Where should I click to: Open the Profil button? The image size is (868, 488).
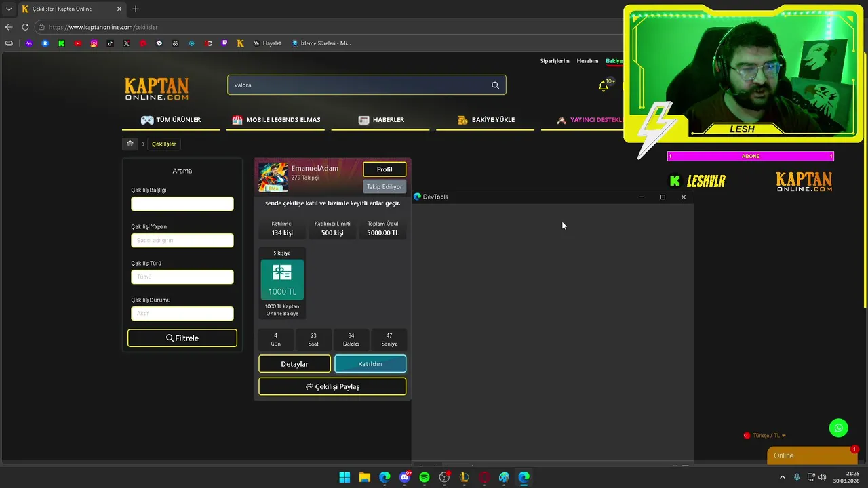click(384, 169)
